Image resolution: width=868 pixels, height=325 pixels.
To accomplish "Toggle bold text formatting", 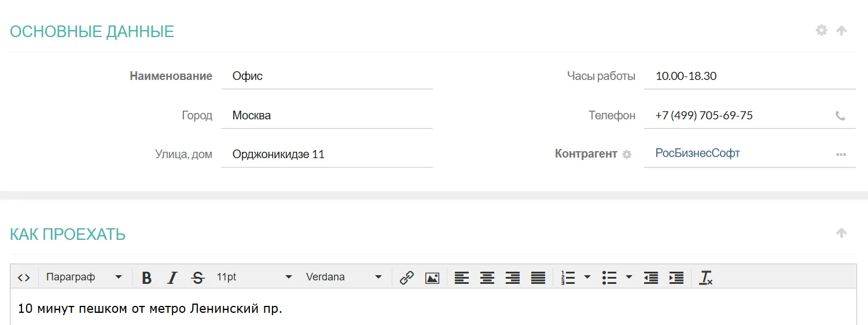I will tap(147, 277).
